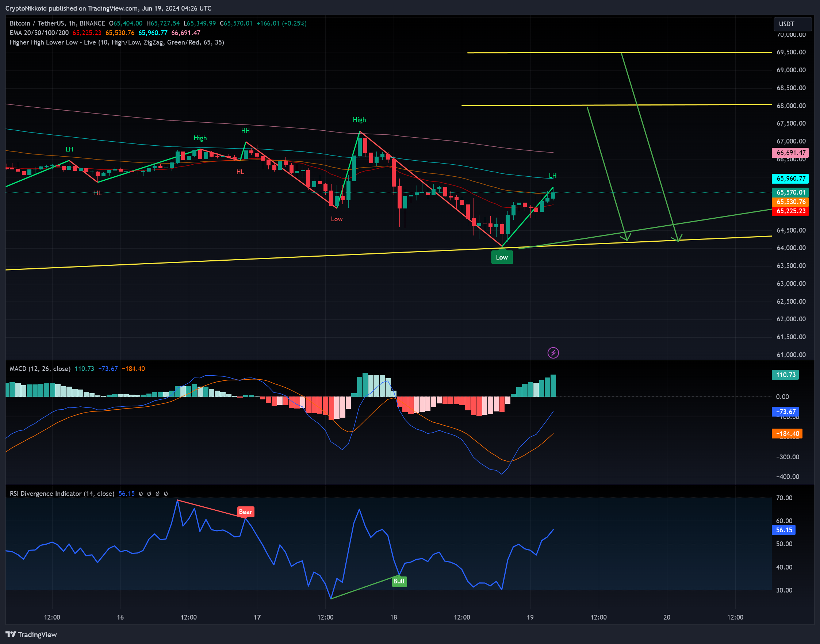Click the RSI Divergence Indicator legend
Viewport: 820px width, 644px height.
click(62, 494)
